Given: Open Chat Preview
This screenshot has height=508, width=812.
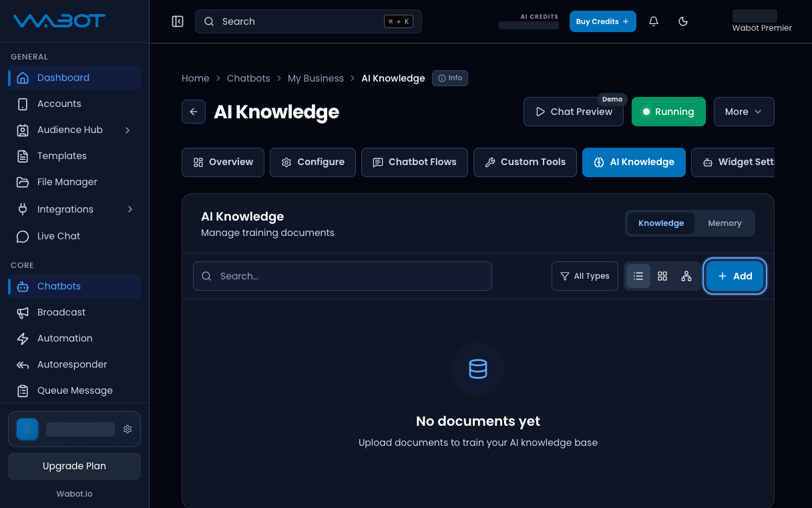Looking at the screenshot, I should click(574, 112).
